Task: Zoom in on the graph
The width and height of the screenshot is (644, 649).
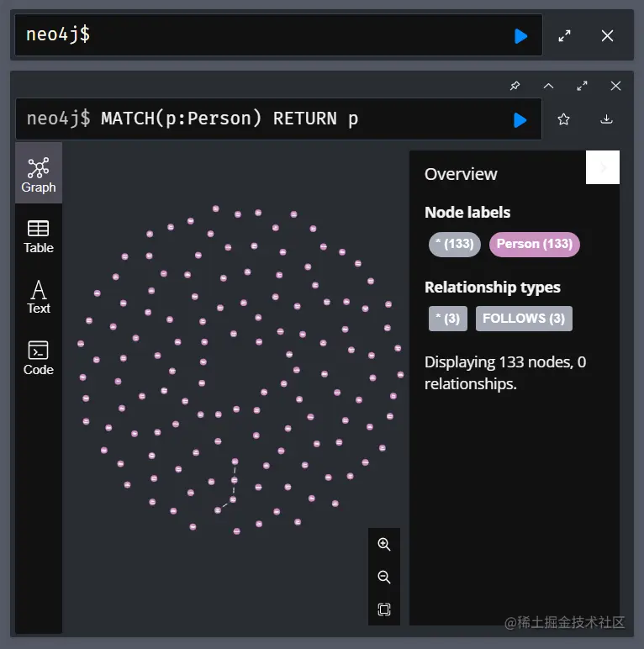Action: click(384, 544)
